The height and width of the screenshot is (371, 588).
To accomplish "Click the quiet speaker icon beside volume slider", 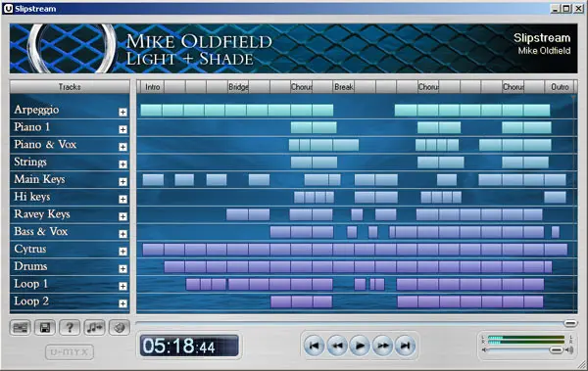I will (x=484, y=350).
